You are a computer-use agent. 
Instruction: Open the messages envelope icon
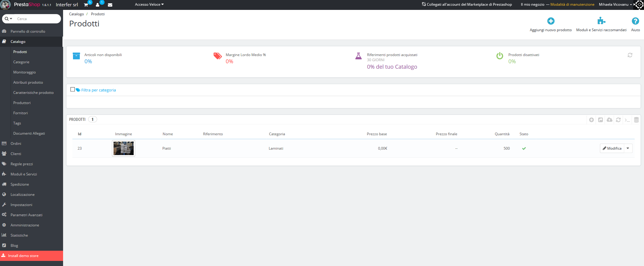click(x=110, y=5)
